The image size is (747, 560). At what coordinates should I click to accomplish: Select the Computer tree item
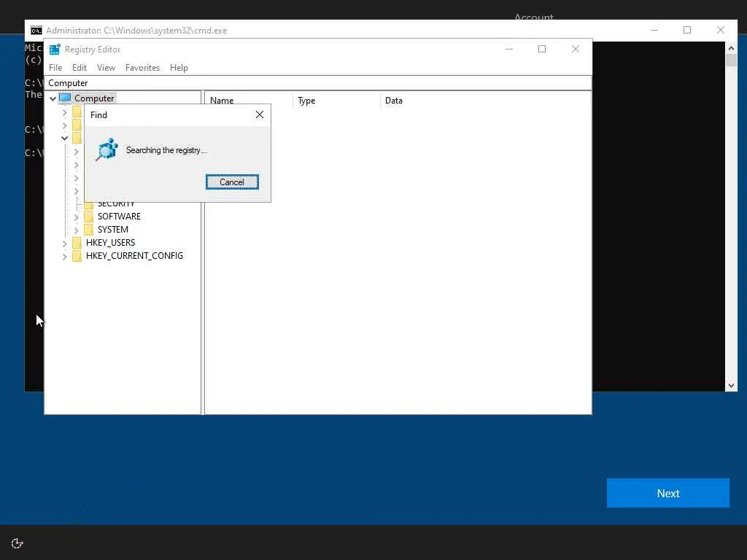(x=94, y=98)
